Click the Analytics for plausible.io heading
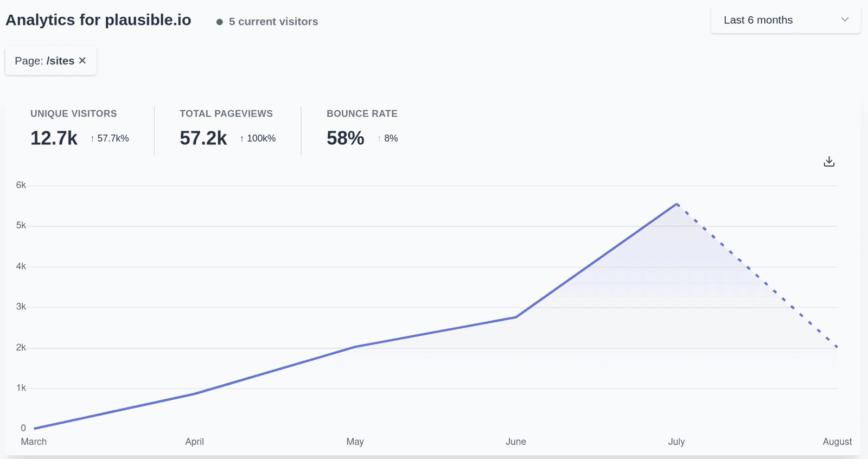Screen dimensions: 868x459 pyautogui.click(x=98, y=20)
